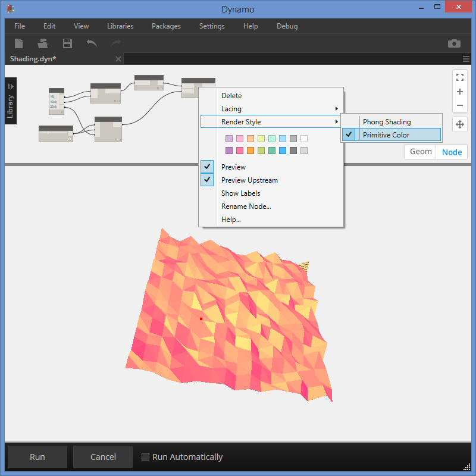
Task: Pick the light mint green swatch
Action: click(272, 139)
